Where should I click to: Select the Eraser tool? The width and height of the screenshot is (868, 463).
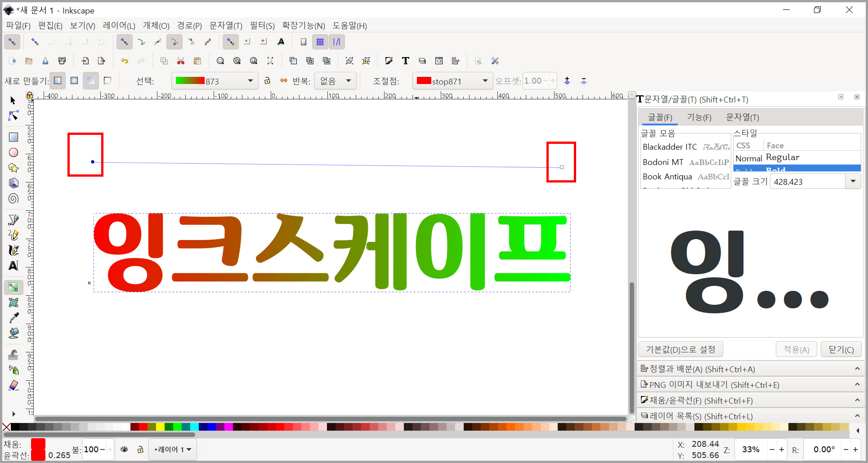coord(13,385)
